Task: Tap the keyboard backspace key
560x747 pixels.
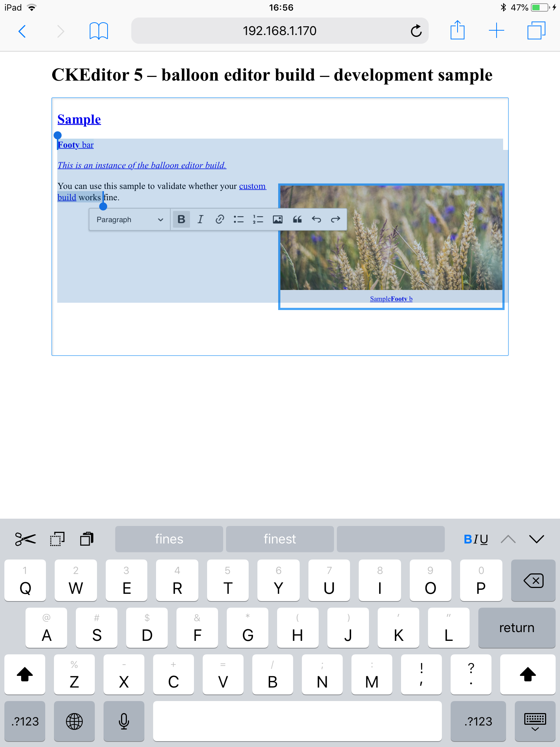Action: [533, 580]
